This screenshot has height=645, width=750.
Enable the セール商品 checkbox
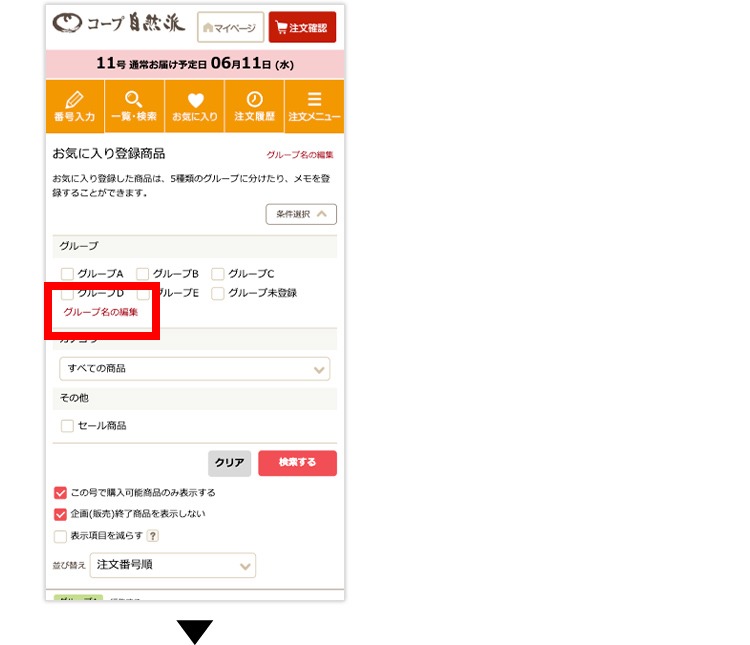click(67, 426)
